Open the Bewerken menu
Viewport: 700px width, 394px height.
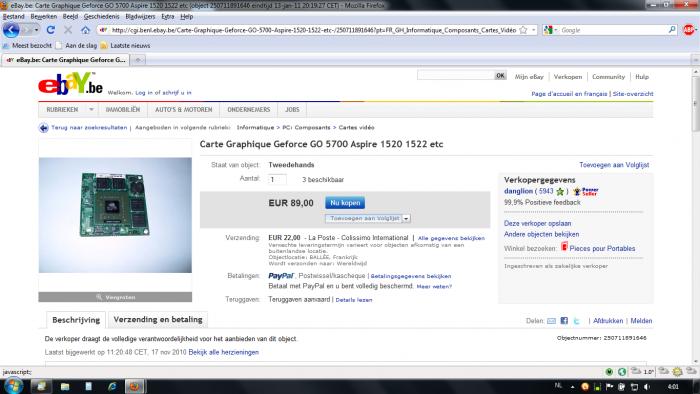point(43,17)
